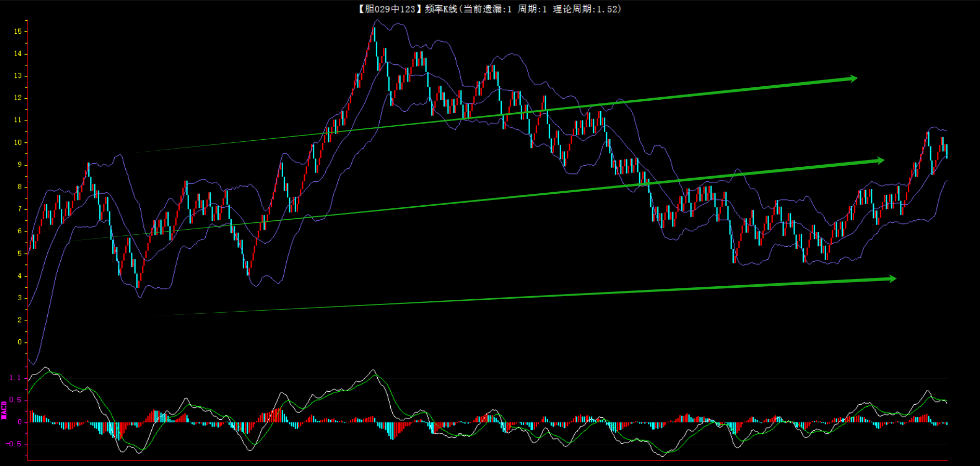Click y-axis price label 5
980x466 pixels.
(20, 254)
